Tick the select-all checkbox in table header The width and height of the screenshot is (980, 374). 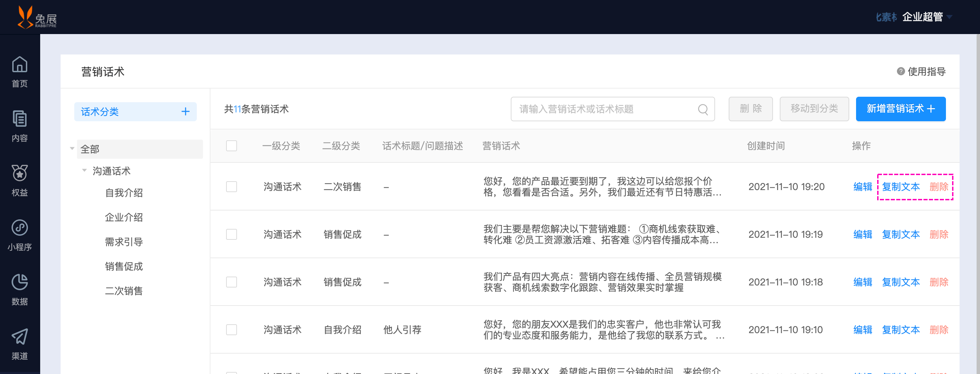tap(231, 146)
